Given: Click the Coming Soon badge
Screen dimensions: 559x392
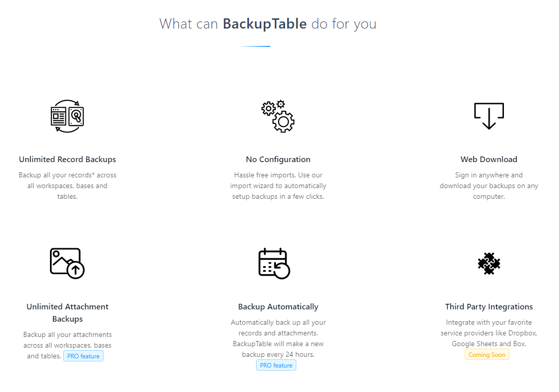Looking at the screenshot, I should click(487, 355).
